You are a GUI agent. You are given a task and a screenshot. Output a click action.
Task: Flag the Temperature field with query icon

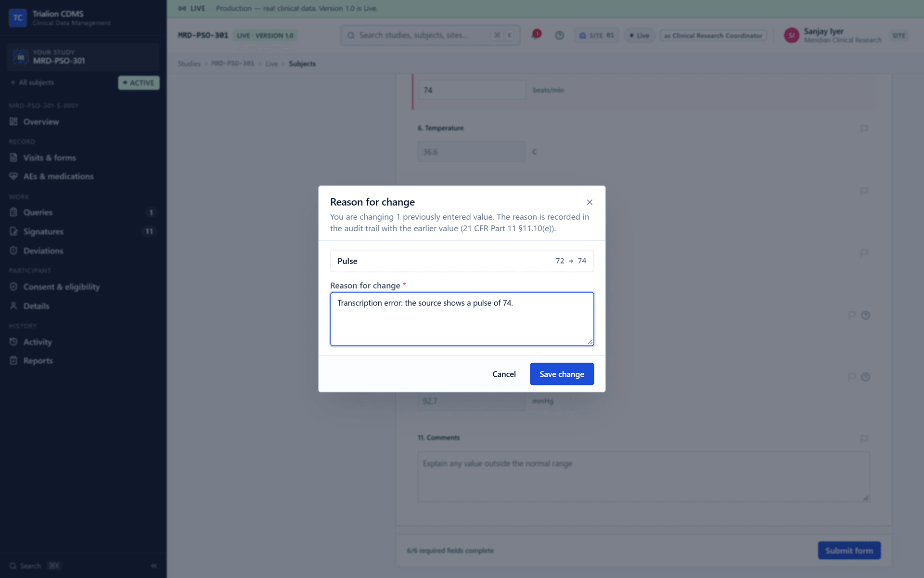[x=864, y=129]
